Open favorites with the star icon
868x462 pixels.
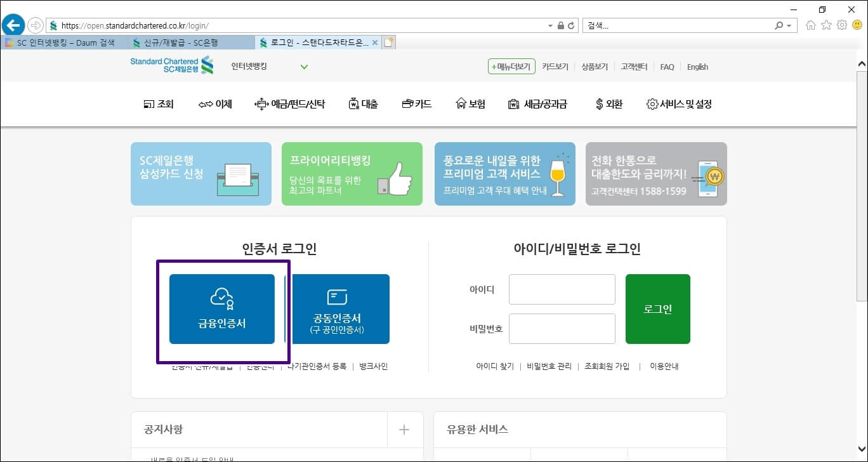[826, 25]
